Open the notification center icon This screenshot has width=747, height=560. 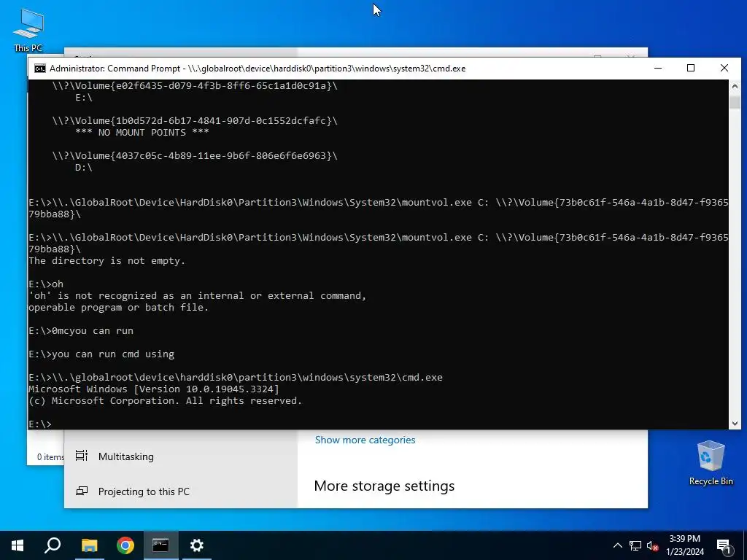[x=724, y=546]
